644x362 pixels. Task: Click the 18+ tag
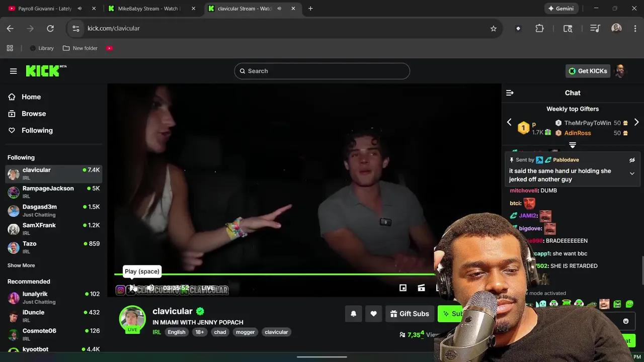pos(200,332)
